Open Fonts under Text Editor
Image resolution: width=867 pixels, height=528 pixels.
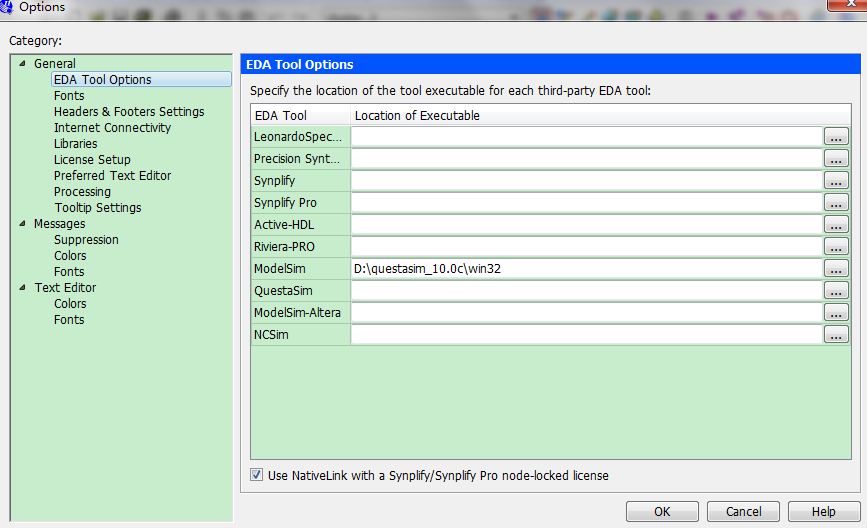[69, 320]
